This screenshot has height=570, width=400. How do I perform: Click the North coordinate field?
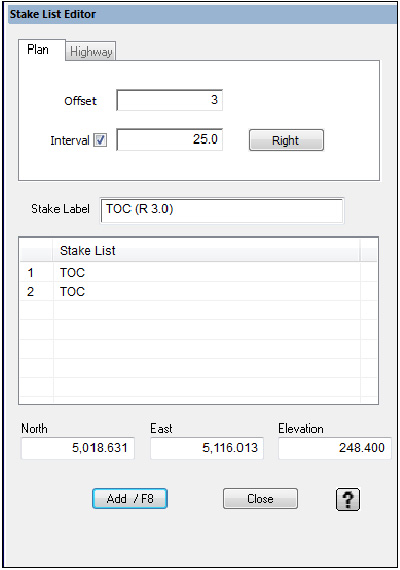[78, 448]
